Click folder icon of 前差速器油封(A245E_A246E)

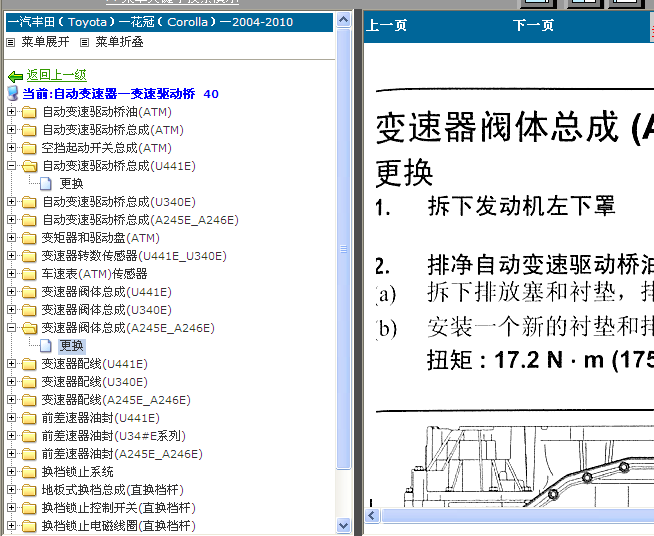29,454
